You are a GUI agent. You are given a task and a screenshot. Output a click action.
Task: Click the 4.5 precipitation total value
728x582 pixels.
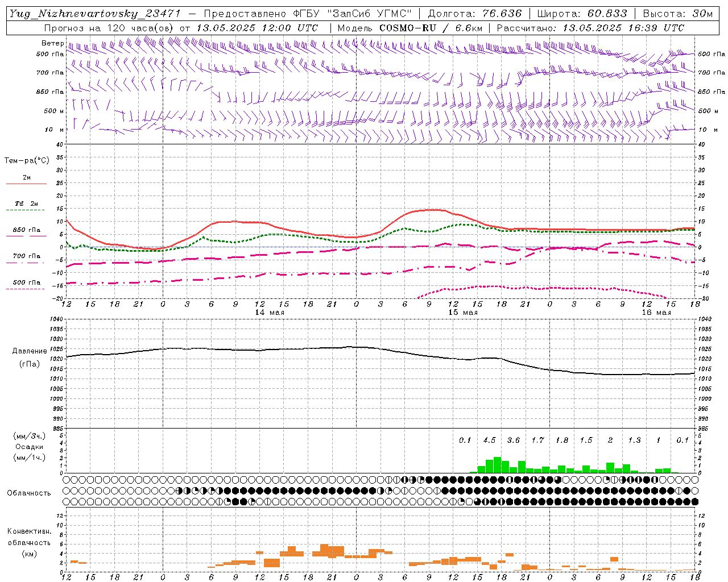click(x=489, y=440)
